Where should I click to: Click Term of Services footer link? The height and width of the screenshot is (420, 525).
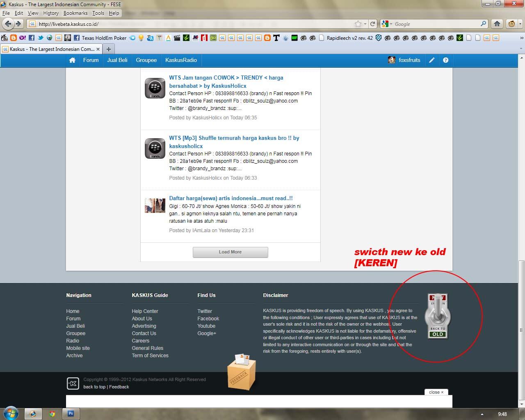tap(150, 356)
